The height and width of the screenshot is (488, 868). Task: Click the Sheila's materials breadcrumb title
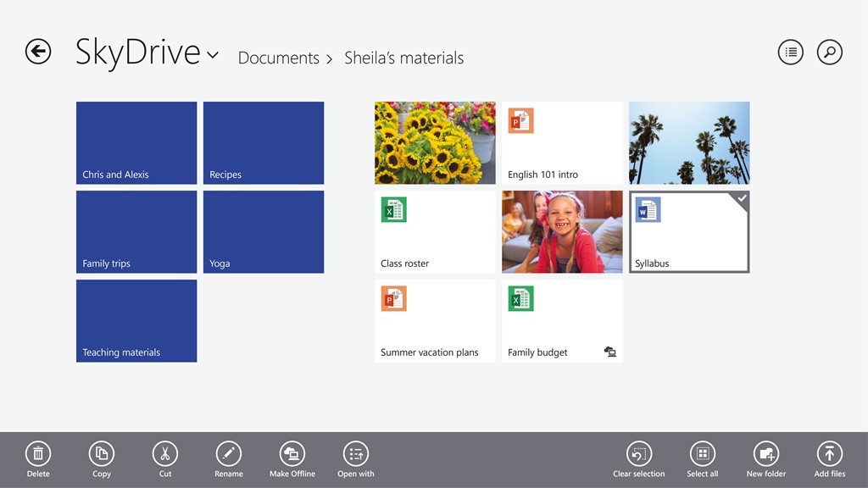(404, 58)
